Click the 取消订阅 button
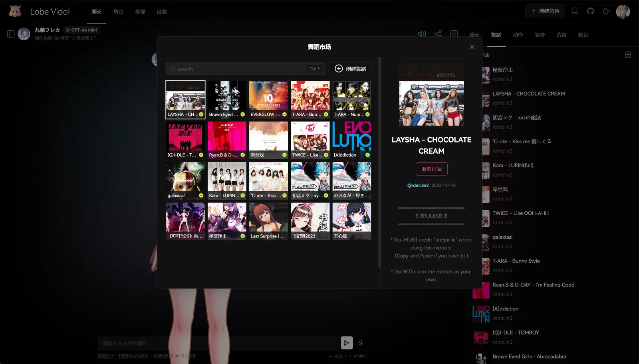Screen dimensions: 639x364 (431, 169)
